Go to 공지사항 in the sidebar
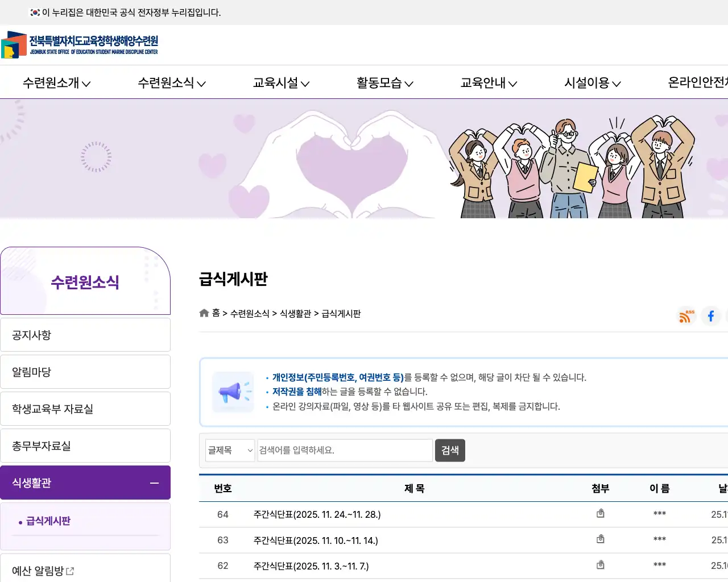This screenshot has height=582, width=728. [85, 335]
